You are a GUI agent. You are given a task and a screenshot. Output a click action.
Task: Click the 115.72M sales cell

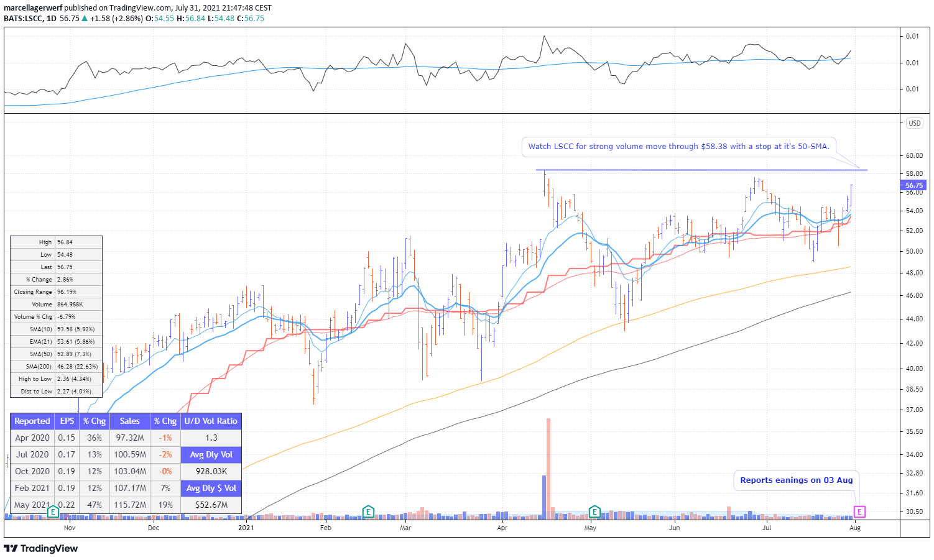[130, 505]
